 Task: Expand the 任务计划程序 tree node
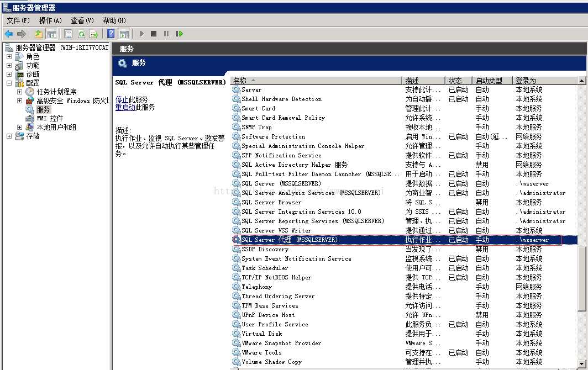coord(19,92)
